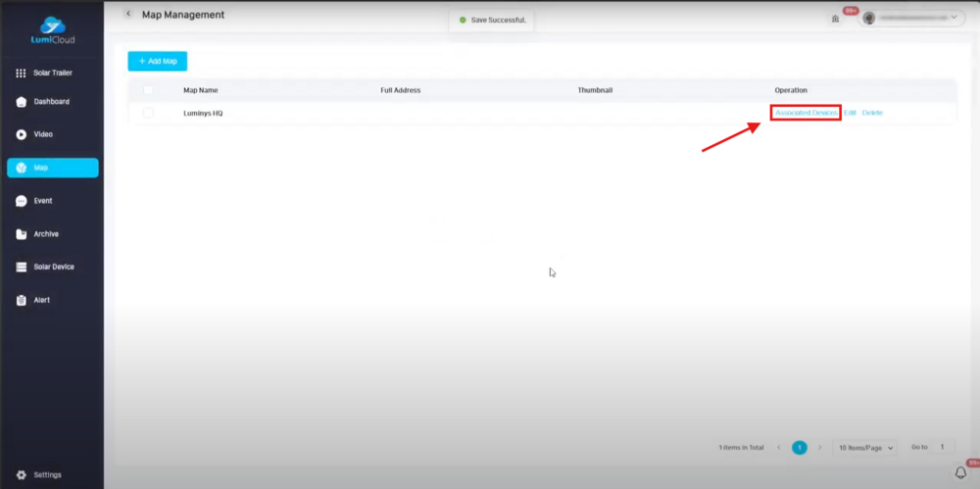Expand the user account dropdown
The image size is (980, 489).
(911, 18)
